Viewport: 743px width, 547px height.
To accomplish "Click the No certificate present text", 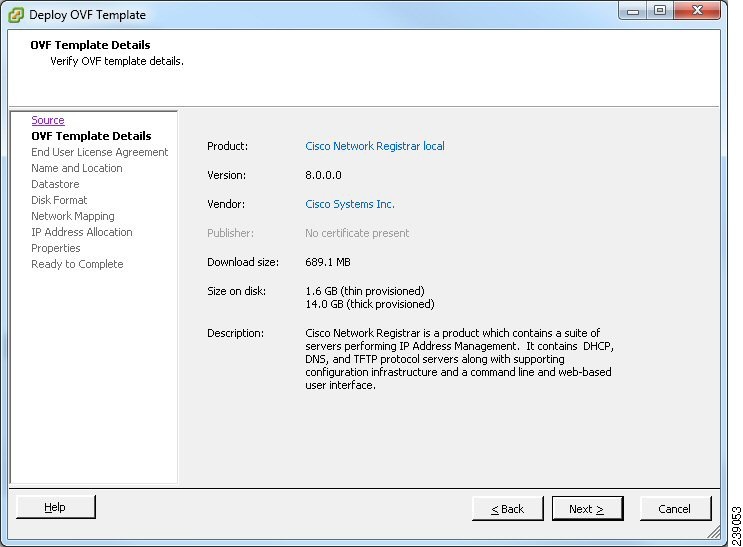I will [357, 233].
